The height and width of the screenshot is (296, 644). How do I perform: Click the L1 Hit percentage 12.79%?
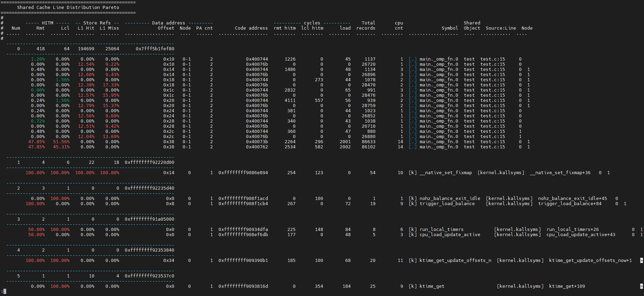coord(86,106)
